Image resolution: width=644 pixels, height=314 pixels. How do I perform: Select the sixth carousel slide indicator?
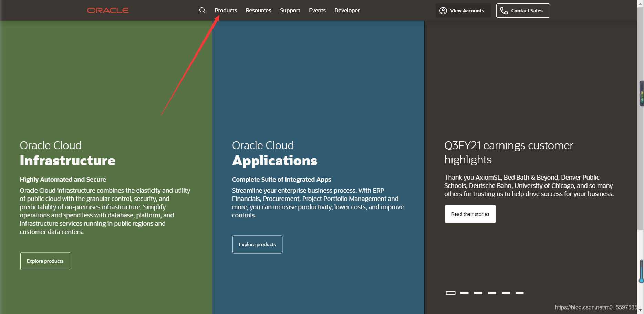[x=519, y=293]
